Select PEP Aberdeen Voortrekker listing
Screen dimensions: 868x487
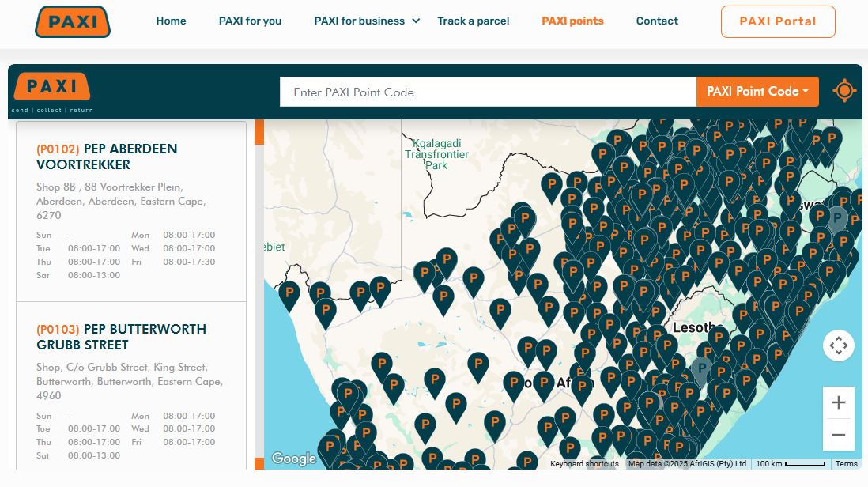click(107, 157)
